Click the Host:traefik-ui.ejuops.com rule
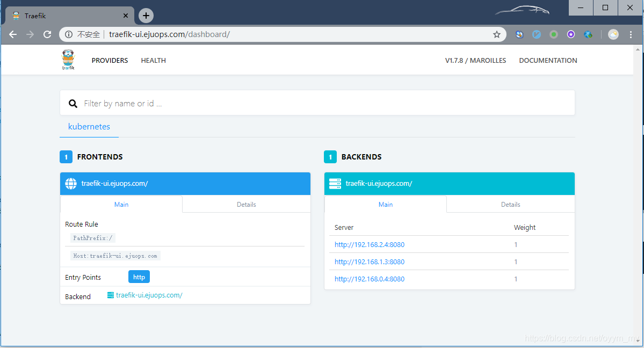This screenshot has height=348, width=644. pos(115,256)
